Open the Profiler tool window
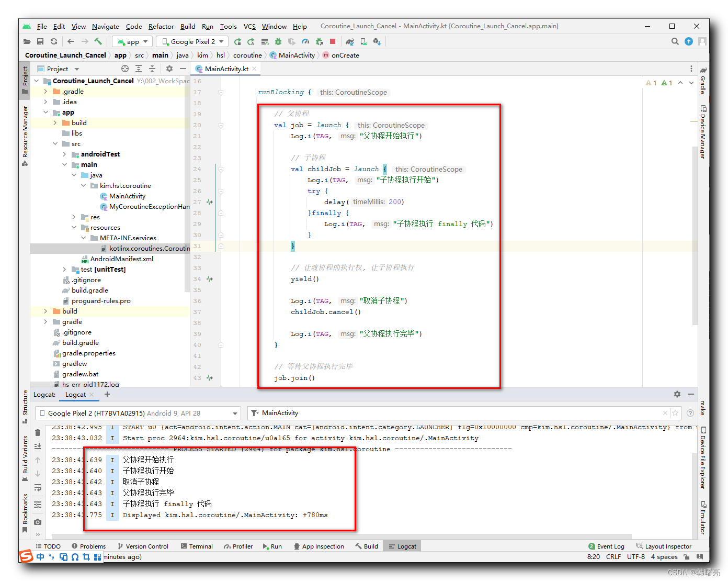This screenshot has height=581, width=728. pos(238,546)
